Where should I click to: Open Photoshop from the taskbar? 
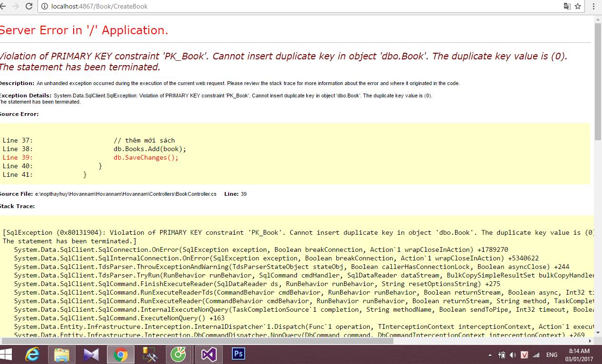[x=238, y=354]
